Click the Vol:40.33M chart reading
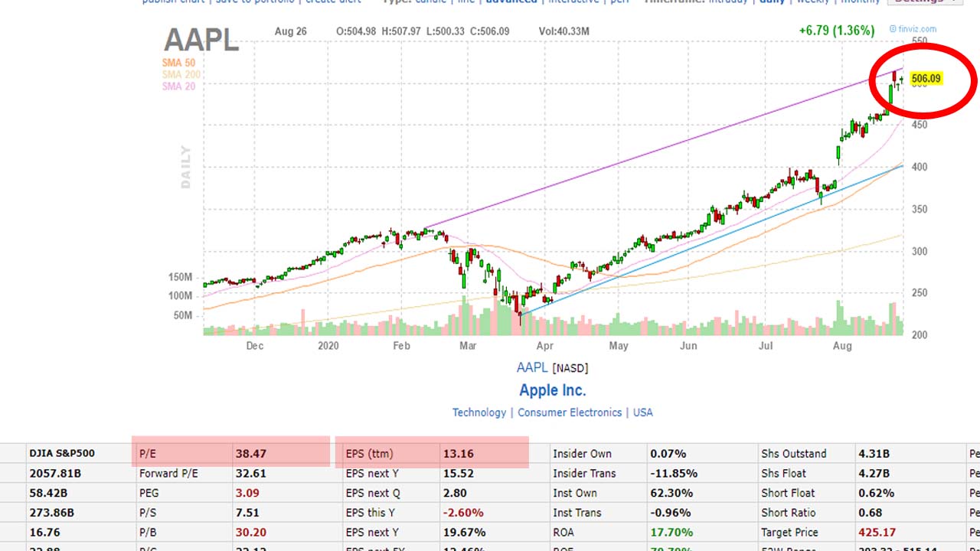 coord(563,31)
